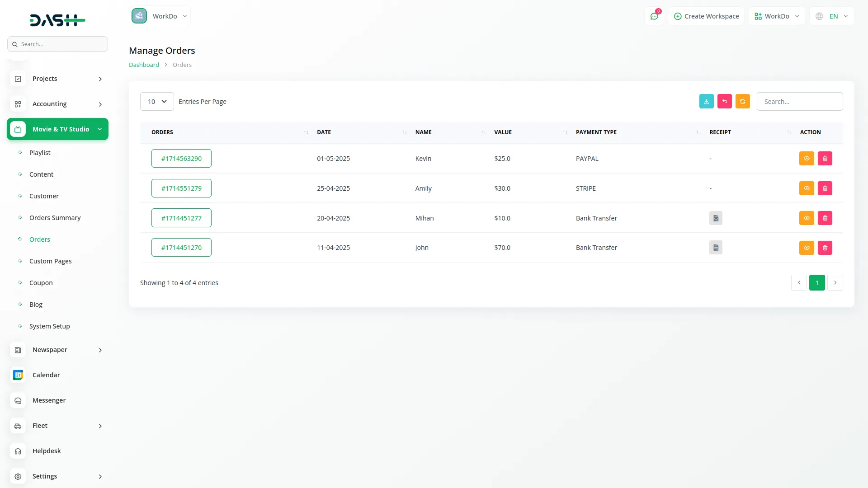Image resolution: width=868 pixels, height=488 pixels.
Task: Delete Amily's order with trash icon
Action: click(x=825, y=188)
